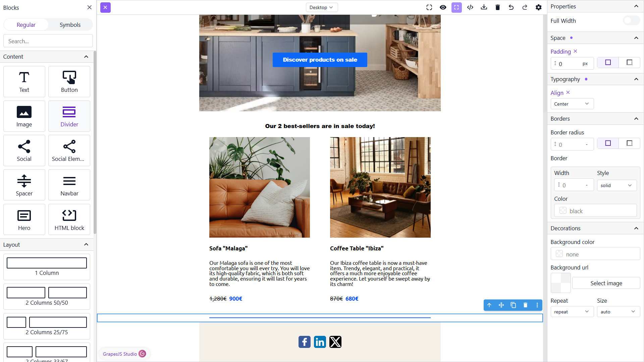The image size is (644, 362).
Task: Click the download export icon
Action: click(x=484, y=7)
